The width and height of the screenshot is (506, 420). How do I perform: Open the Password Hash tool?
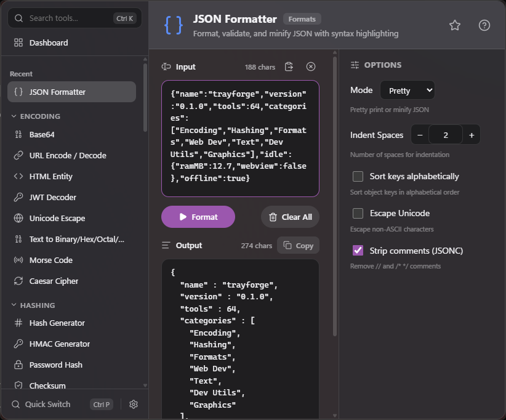tap(71, 365)
